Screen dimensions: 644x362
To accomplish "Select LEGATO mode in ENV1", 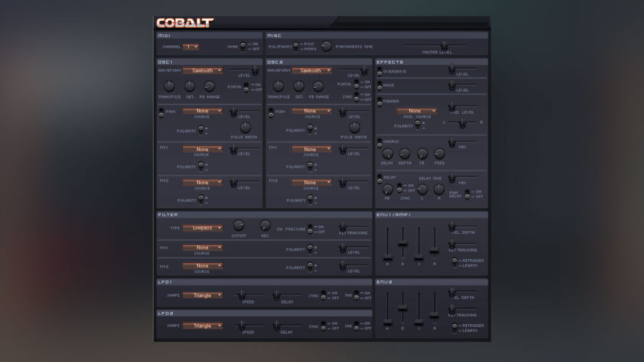I will (x=454, y=267).
